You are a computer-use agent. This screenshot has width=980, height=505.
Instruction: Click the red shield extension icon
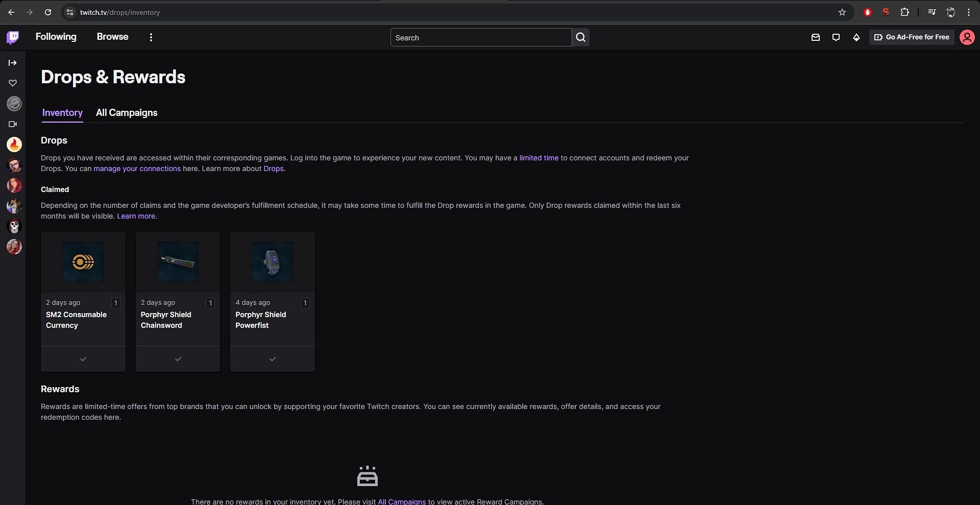(867, 12)
